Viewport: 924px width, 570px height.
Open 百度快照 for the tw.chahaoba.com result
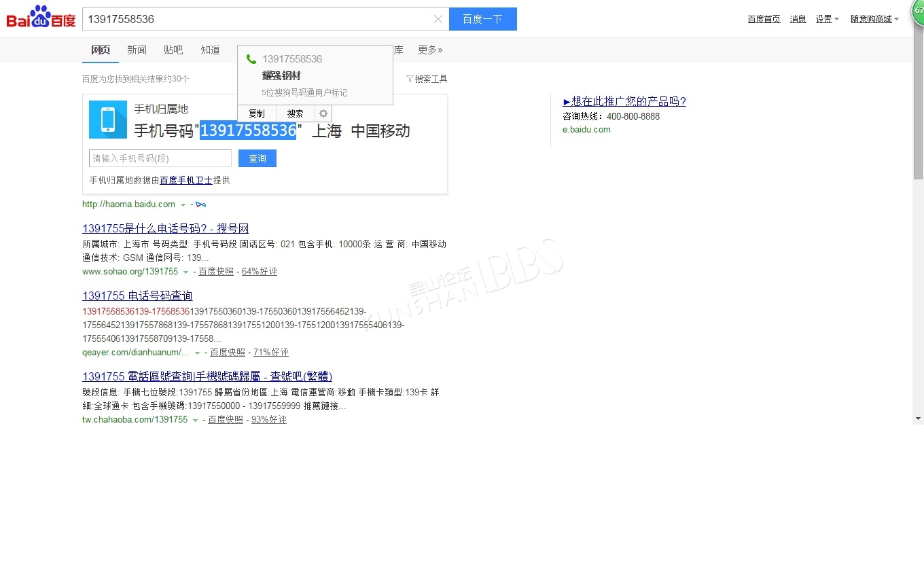pos(226,420)
